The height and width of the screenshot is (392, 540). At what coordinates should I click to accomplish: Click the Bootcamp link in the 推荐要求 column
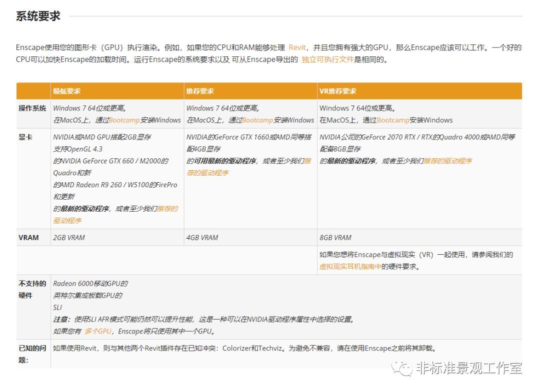tap(257, 120)
